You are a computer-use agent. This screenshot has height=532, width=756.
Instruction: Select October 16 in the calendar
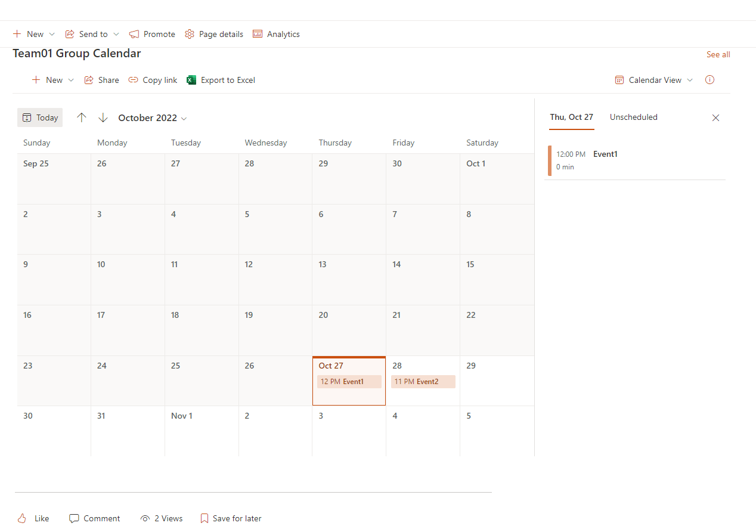coord(54,330)
